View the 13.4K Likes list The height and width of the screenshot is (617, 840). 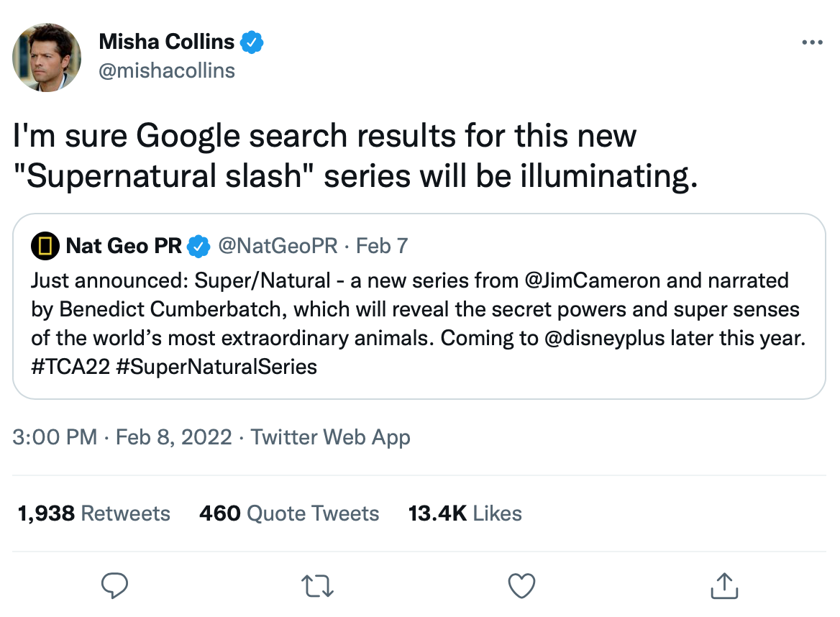[465, 513]
